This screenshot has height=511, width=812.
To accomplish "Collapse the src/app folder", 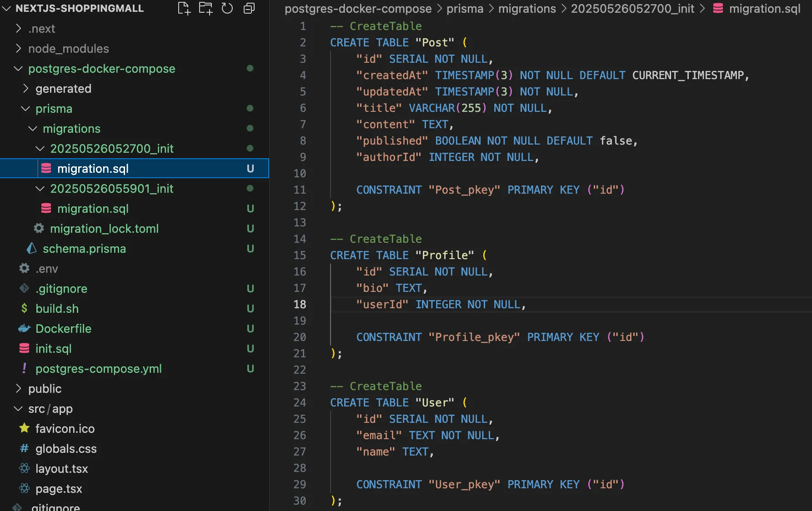I will tap(18, 408).
